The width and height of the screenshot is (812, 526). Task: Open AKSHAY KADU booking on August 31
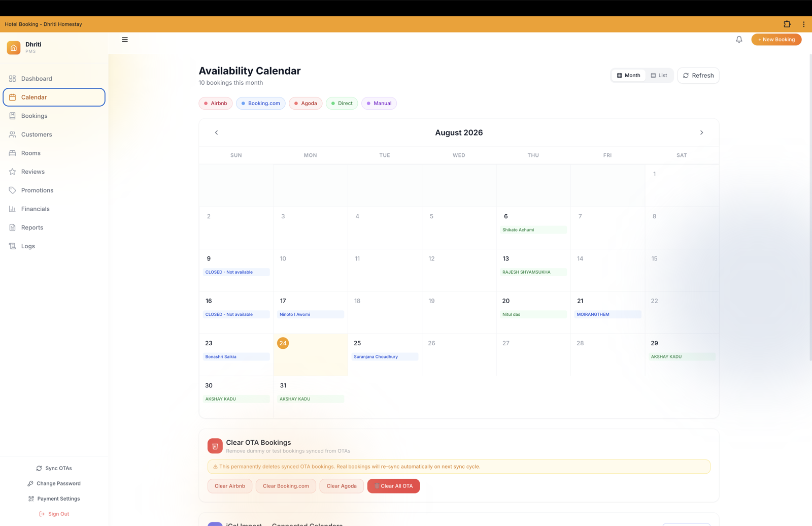(x=311, y=399)
